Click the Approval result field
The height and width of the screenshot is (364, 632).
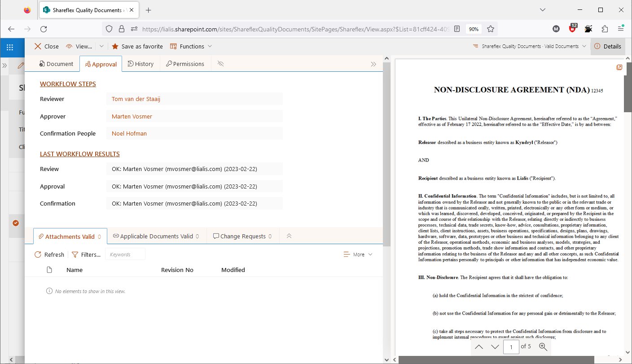[x=194, y=186]
